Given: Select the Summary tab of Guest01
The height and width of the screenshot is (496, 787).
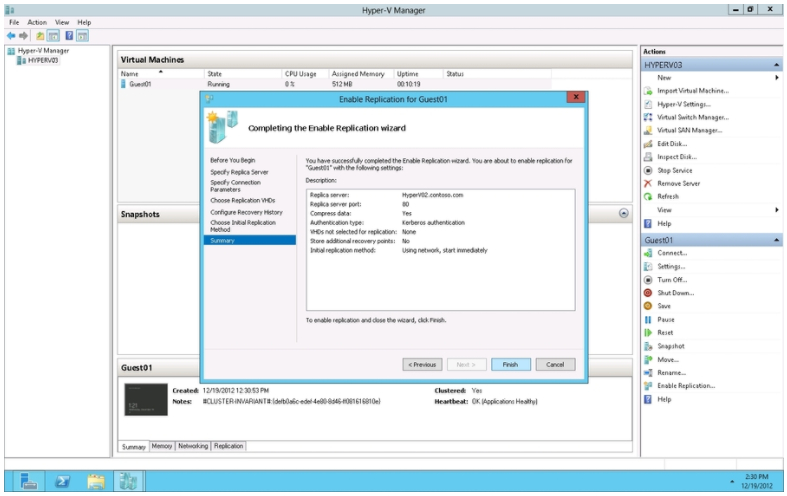Looking at the screenshot, I should pyautogui.click(x=134, y=447).
